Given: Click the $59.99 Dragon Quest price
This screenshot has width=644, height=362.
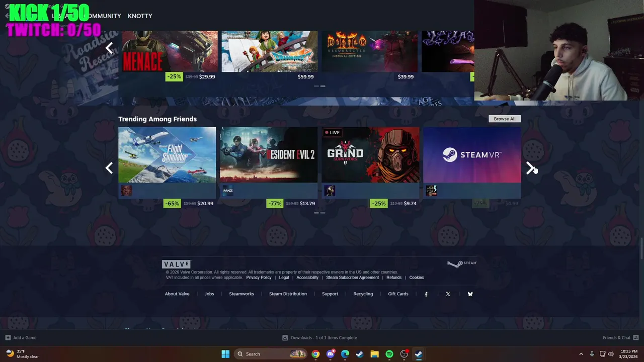Looking at the screenshot, I should click(305, 77).
